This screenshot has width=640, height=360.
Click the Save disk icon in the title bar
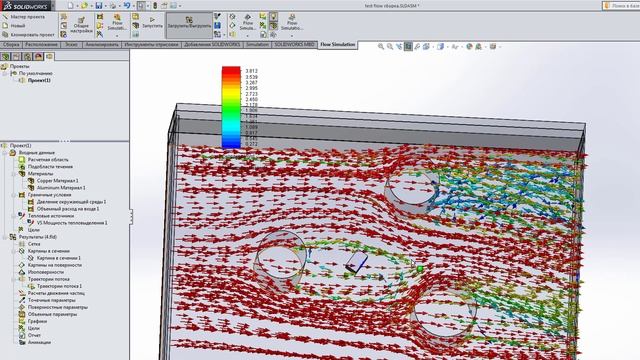point(99,6)
